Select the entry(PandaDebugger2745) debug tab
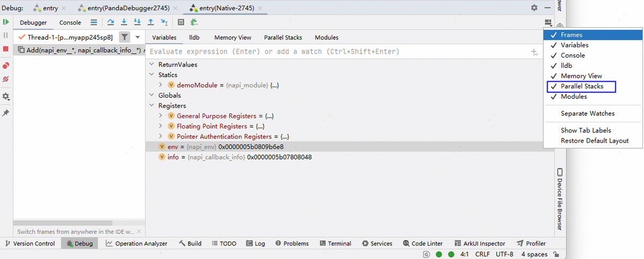 [x=128, y=8]
